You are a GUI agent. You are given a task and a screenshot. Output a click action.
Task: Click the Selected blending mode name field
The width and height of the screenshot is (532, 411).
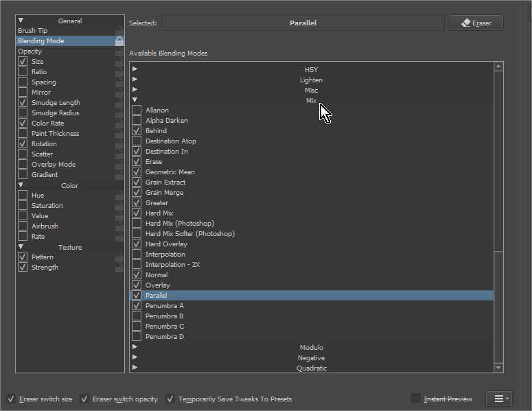tap(303, 23)
